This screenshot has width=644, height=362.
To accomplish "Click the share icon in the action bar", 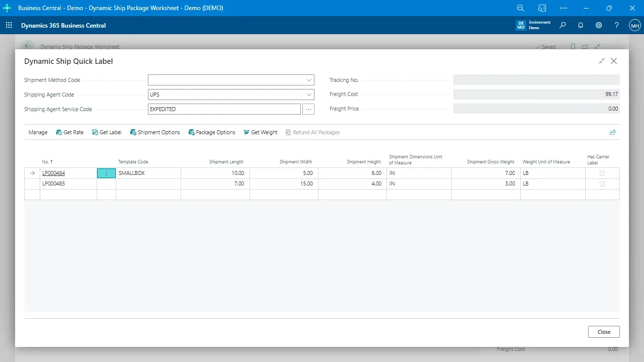I will click(x=612, y=132).
